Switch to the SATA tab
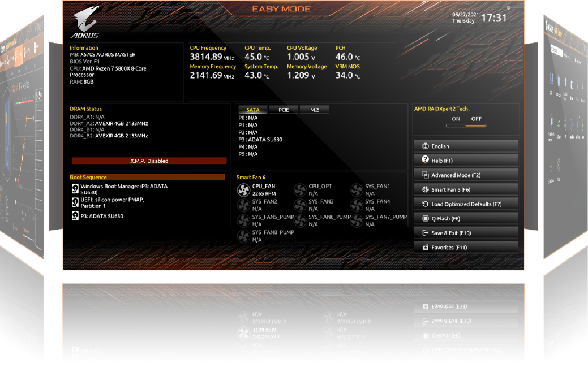Viewport: 588px width, 385px height. click(253, 110)
